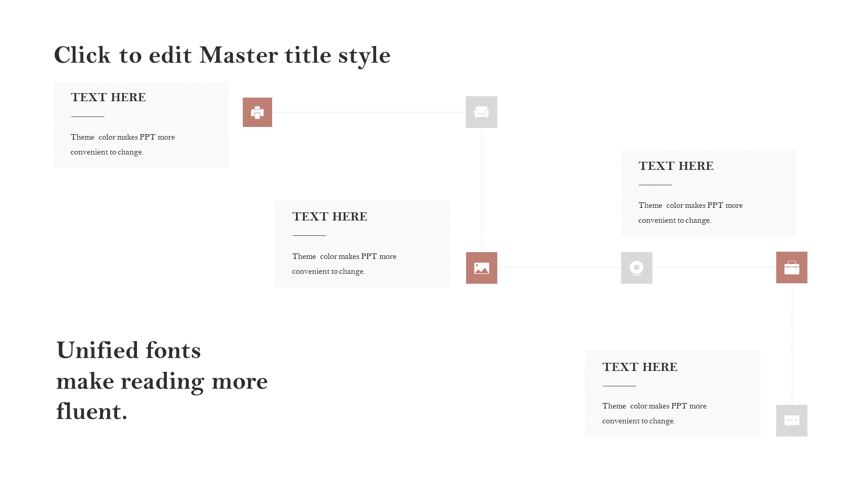Click the briefcase icon square

(792, 267)
